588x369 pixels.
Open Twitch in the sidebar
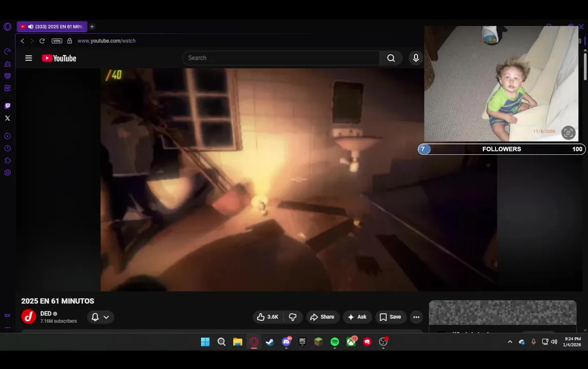[x=8, y=106]
